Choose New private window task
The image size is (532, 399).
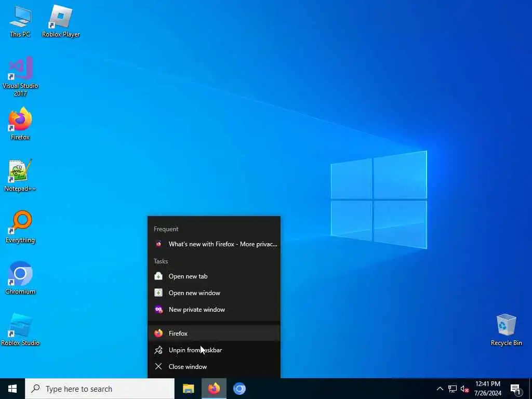(214, 310)
